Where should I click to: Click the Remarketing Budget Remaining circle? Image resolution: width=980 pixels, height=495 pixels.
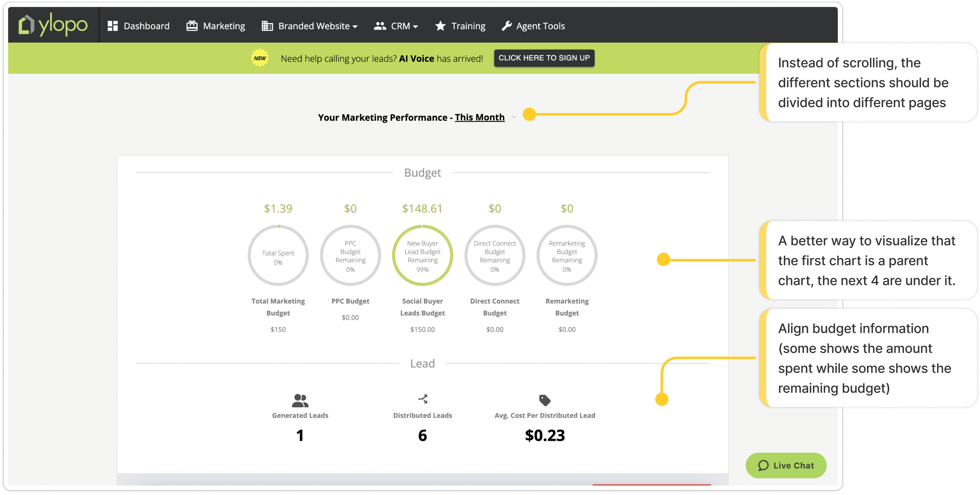(566, 255)
